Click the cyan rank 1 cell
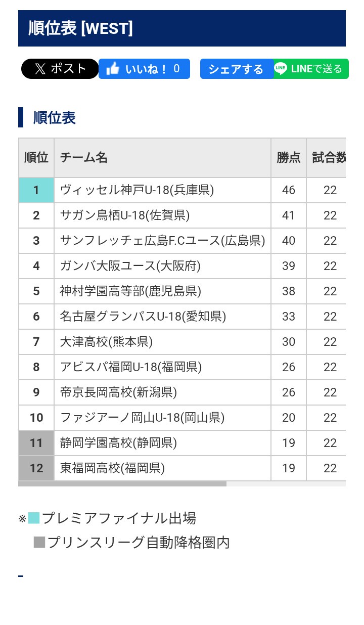Viewport: 364px width, 625px height. point(36,190)
